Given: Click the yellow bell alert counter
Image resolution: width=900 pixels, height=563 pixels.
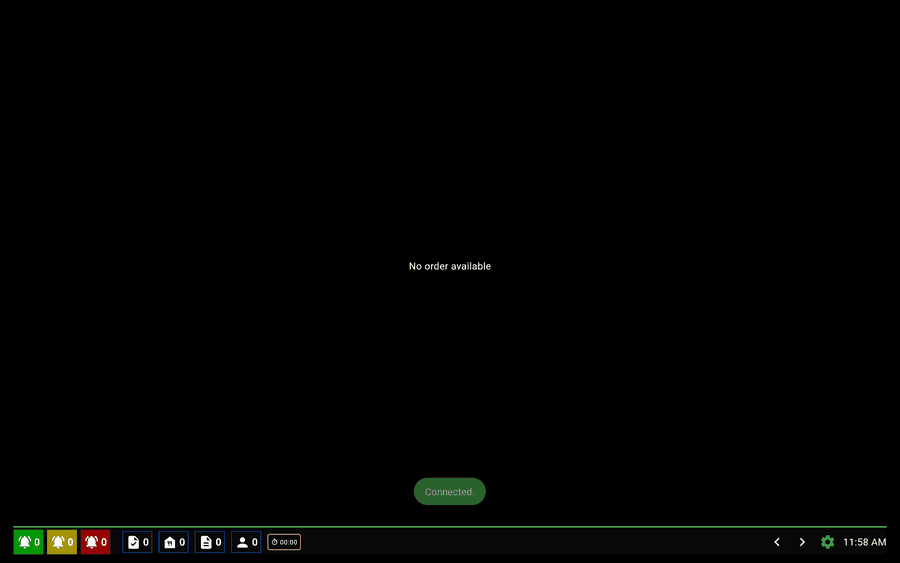Looking at the screenshot, I should coord(62,542).
